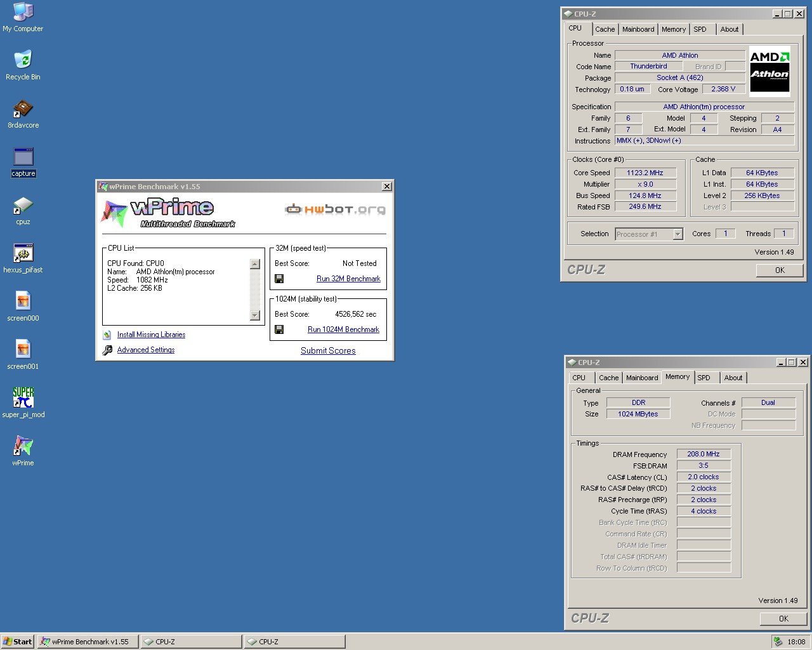Click Run 32M Benchmark link
The width and height of the screenshot is (812, 650).
click(348, 279)
